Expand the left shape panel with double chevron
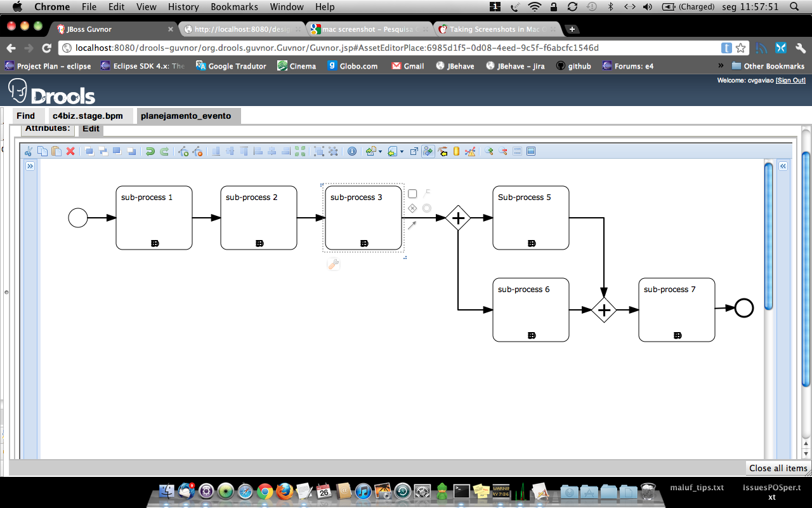812x508 pixels. (30, 166)
